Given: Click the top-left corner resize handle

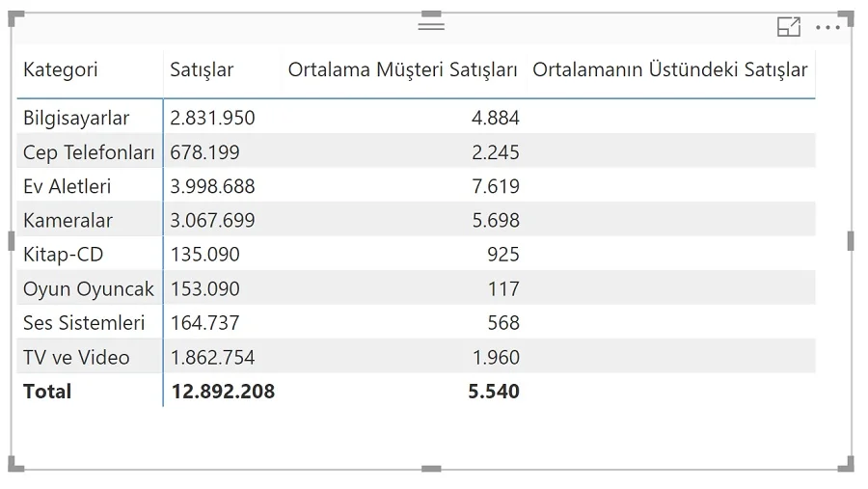Looking at the screenshot, I should [x=15, y=18].
